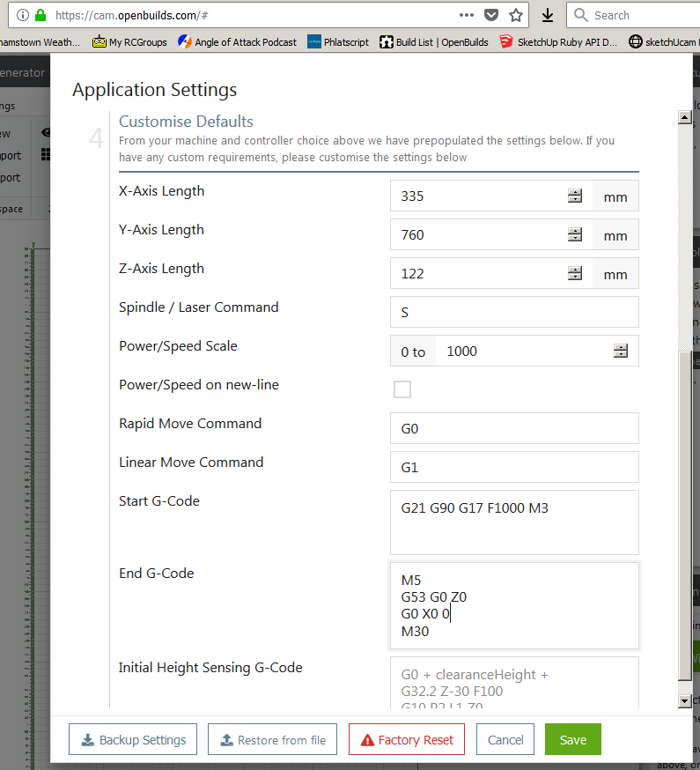Click the Rapid Move Command field

tap(514, 428)
